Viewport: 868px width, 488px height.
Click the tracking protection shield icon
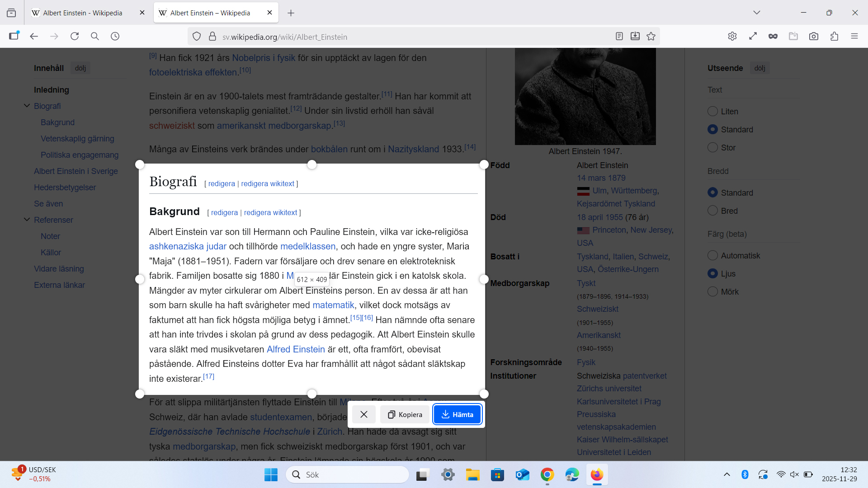tap(197, 37)
